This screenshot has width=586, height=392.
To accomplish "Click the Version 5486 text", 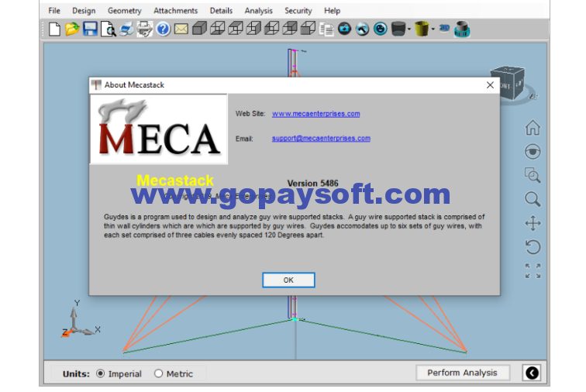I will (313, 183).
